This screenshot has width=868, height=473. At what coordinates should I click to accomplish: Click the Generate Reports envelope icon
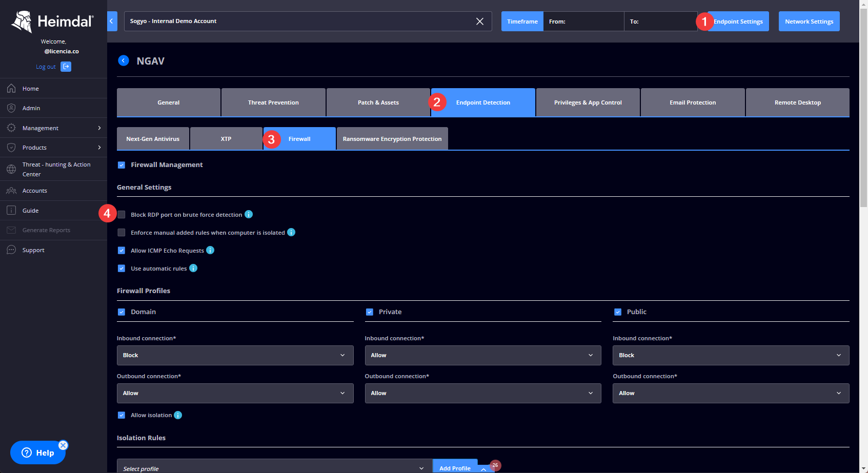click(x=11, y=230)
